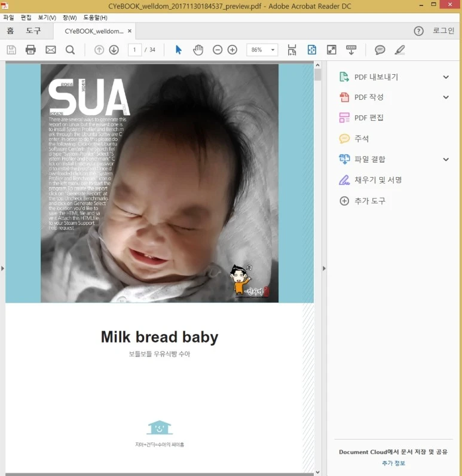This screenshot has height=476, width=462.
Task: Open the 보기(V) menu
Action: point(47,17)
